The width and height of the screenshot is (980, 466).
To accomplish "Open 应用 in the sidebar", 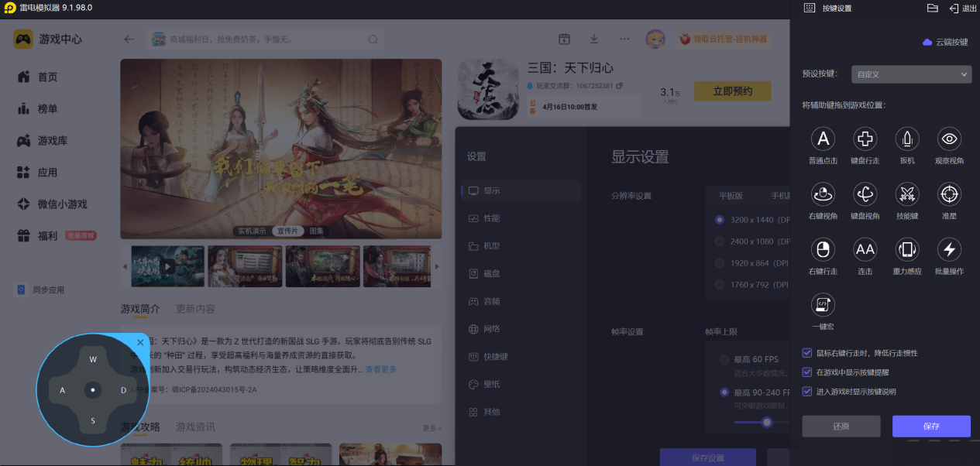I will (x=48, y=173).
